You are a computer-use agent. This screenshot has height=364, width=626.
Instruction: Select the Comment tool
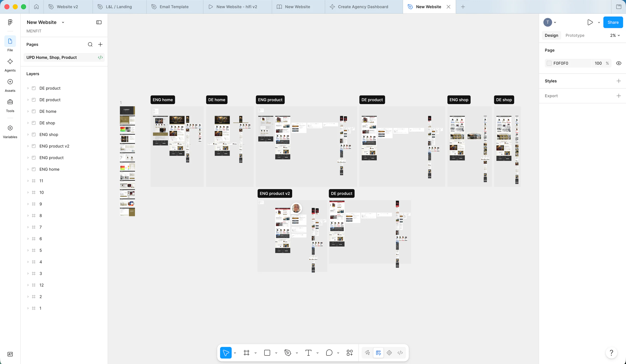point(329,353)
